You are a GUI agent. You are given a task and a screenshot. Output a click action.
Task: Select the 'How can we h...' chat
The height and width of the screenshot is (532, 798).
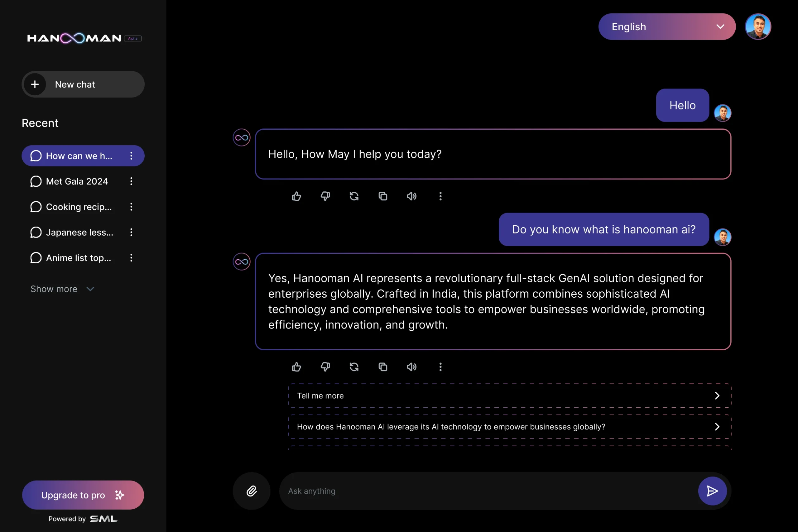tap(83, 156)
